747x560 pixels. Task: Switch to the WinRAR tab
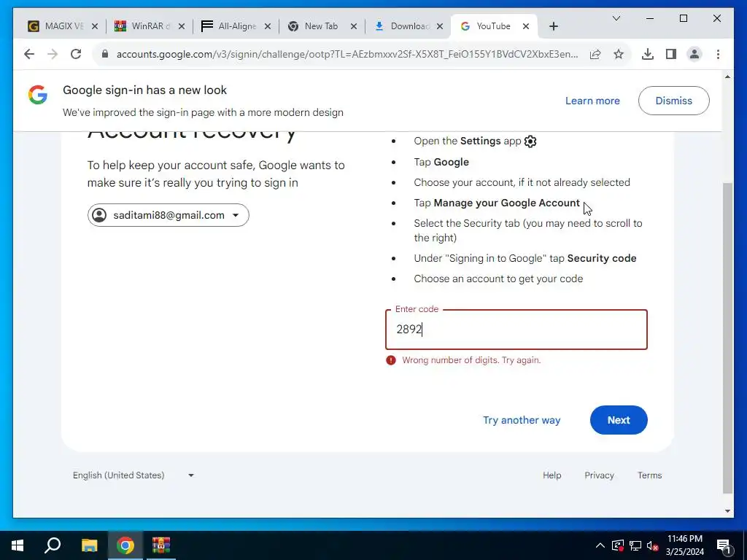(150, 26)
